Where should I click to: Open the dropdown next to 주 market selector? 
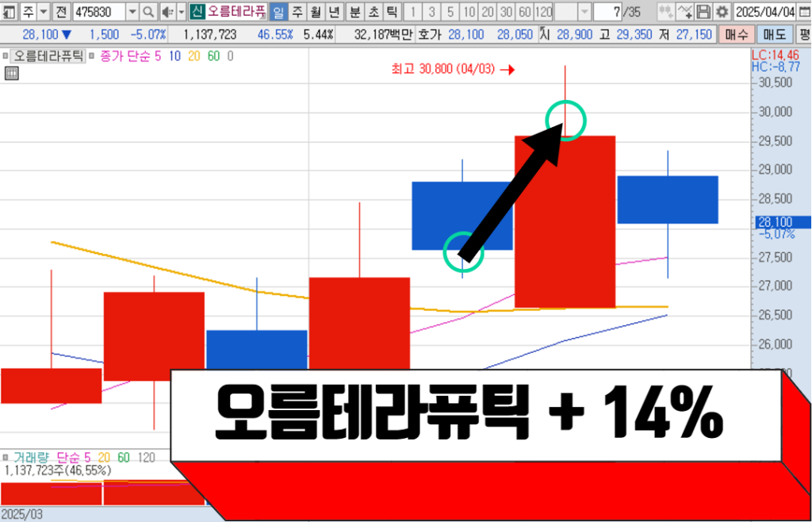coord(44,11)
